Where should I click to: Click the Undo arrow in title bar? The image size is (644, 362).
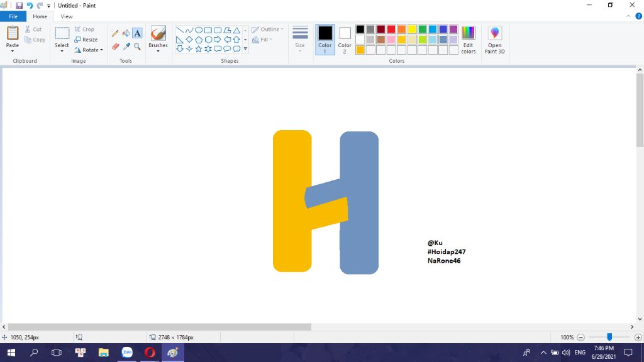30,5
